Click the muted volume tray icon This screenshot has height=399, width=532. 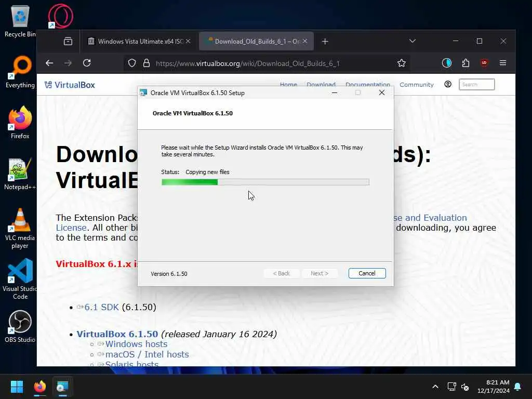465,387
